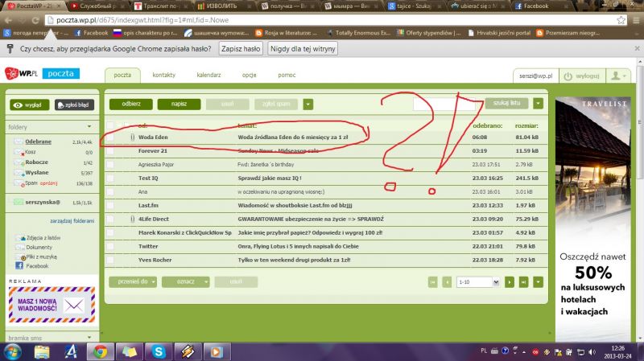Screen dimensions: 644x361
Task: Click Zapisz hasło button
Action: coord(241,49)
